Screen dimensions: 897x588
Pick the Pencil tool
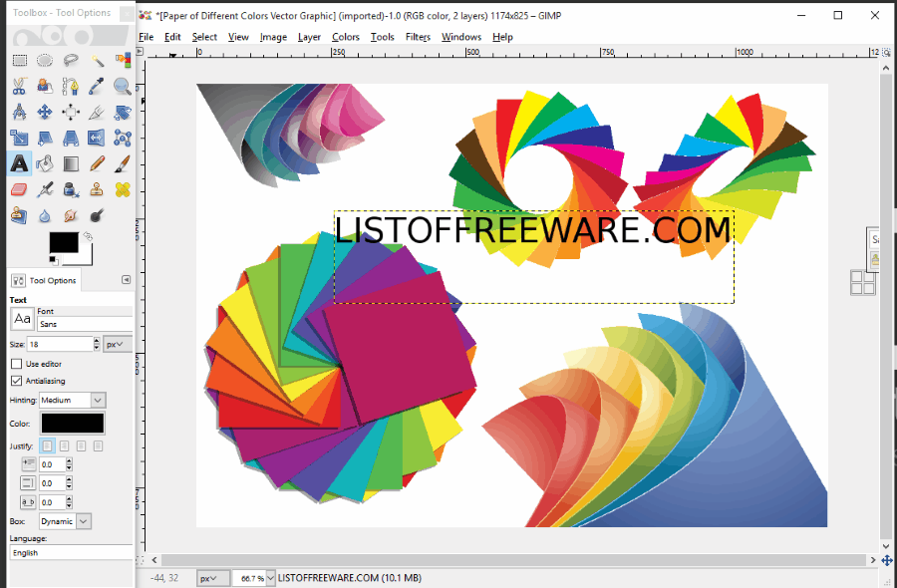[97, 164]
